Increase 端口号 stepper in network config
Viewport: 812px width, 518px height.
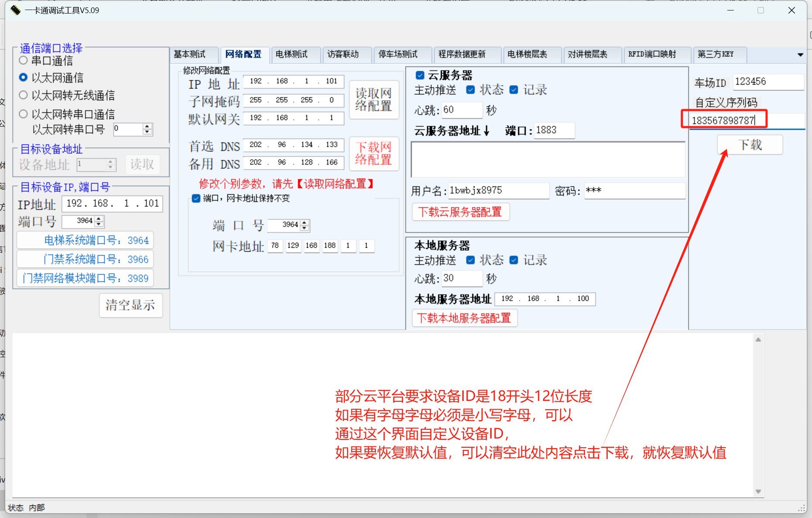point(305,222)
